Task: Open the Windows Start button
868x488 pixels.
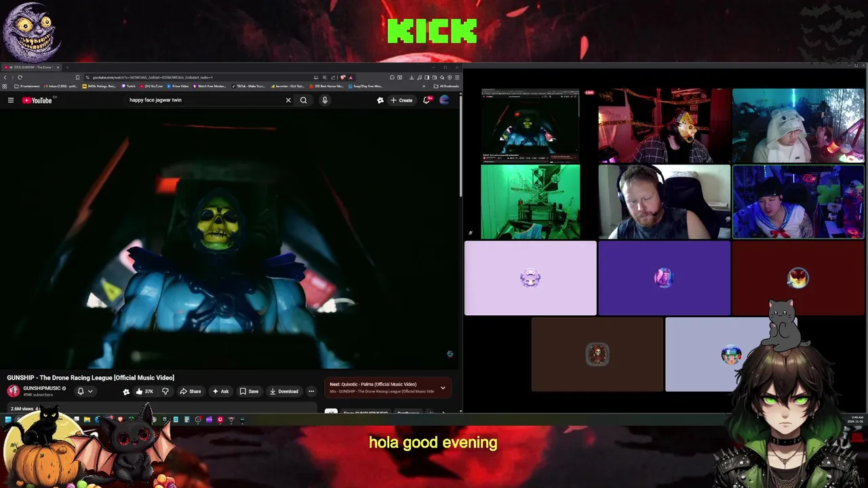Action: pos(8,420)
